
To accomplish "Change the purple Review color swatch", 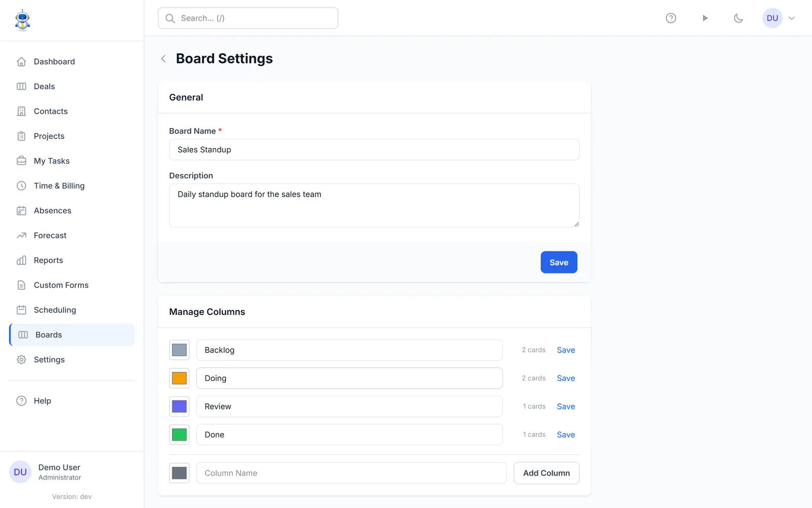I will click(179, 406).
